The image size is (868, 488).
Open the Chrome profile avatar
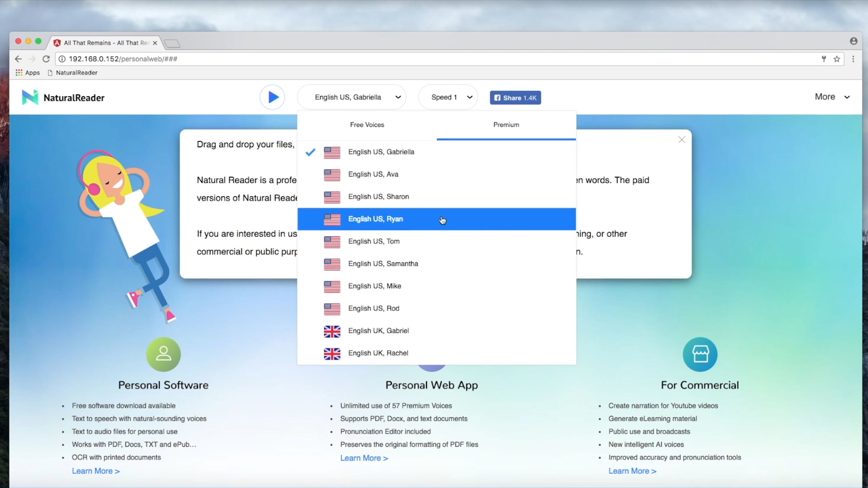pos(854,41)
